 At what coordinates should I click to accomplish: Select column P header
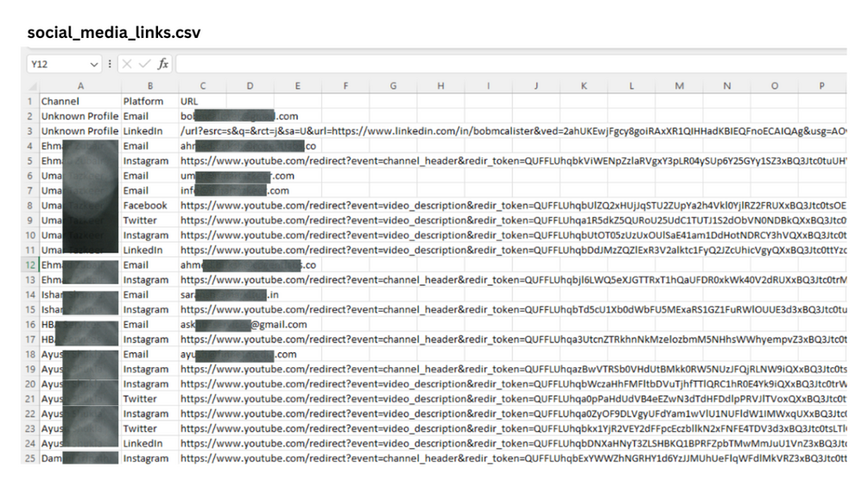click(822, 86)
